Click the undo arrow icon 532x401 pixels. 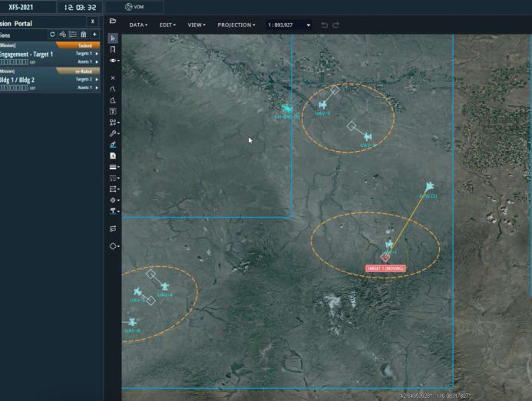(325, 25)
